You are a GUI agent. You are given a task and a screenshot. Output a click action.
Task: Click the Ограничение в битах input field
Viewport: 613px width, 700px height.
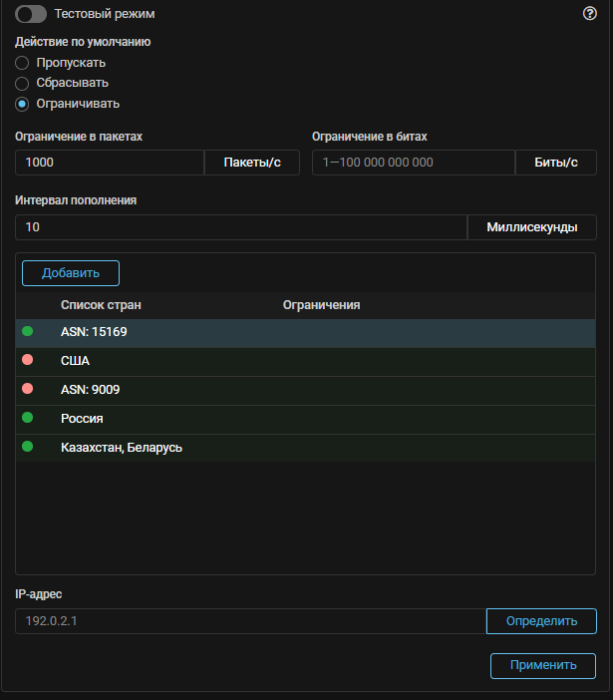(x=413, y=162)
